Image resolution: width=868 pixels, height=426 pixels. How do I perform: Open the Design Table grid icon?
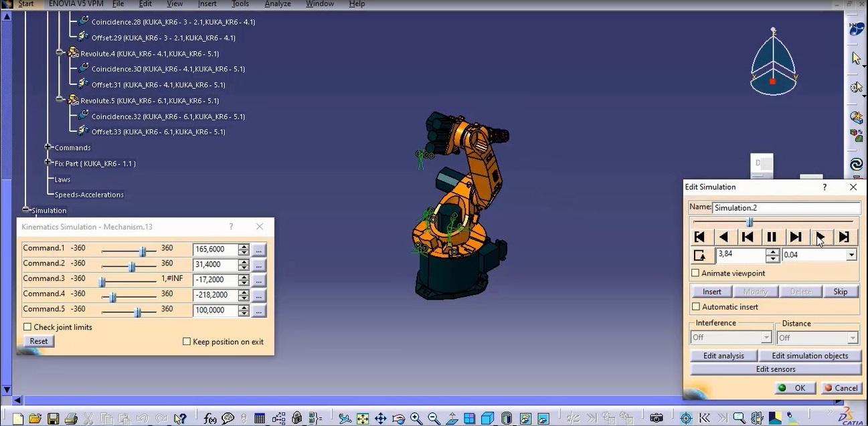tap(260, 419)
